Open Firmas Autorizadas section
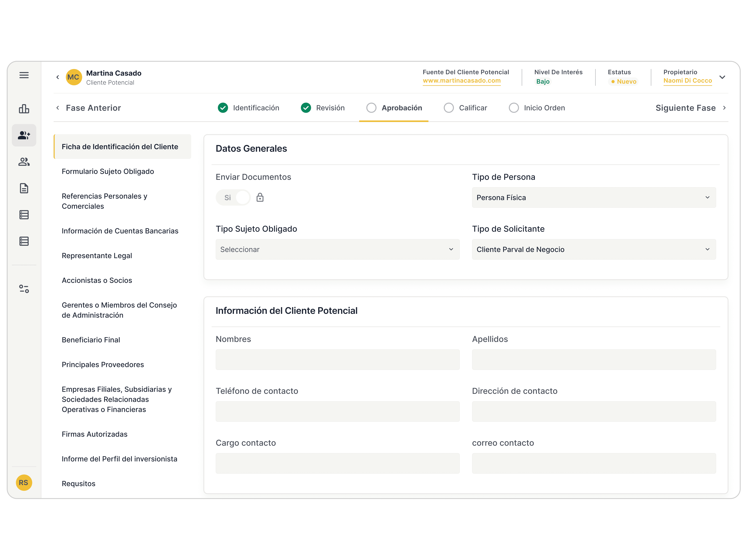 94,434
